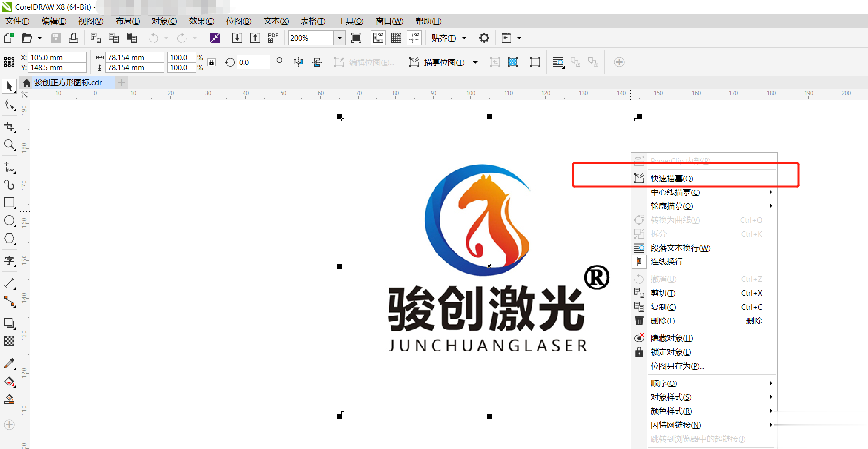Expand the Order submenu arrow
Image resolution: width=868 pixels, height=449 pixels.
pos(771,383)
